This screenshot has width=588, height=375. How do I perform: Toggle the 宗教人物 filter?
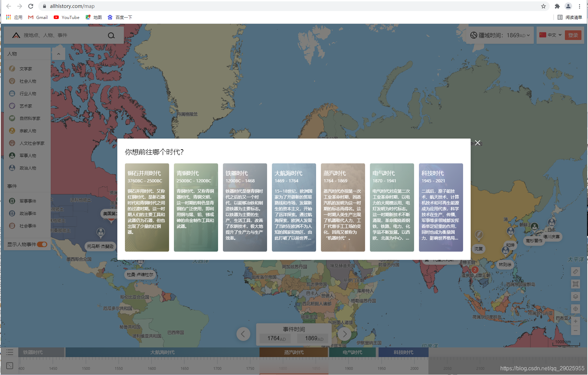click(27, 131)
